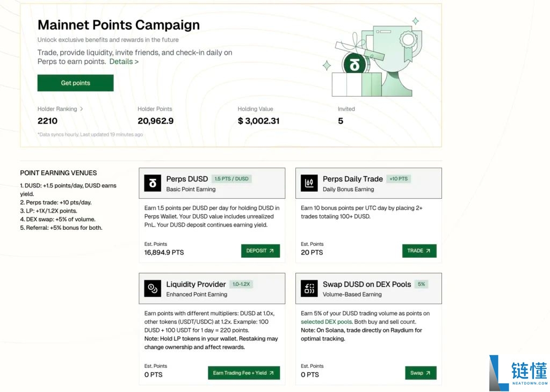Click the TRADE button
The height and width of the screenshot is (392, 550).
[419, 251]
